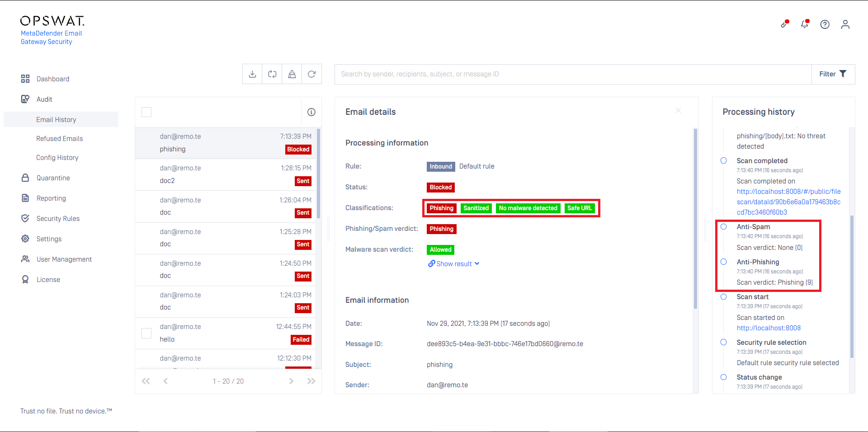The image size is (868, 432).
Task: Click the Quarantine lock icon
Action: point(25,178)
